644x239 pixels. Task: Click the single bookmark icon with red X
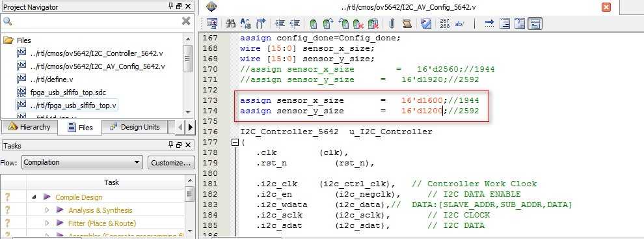click(x=358, y=23)
